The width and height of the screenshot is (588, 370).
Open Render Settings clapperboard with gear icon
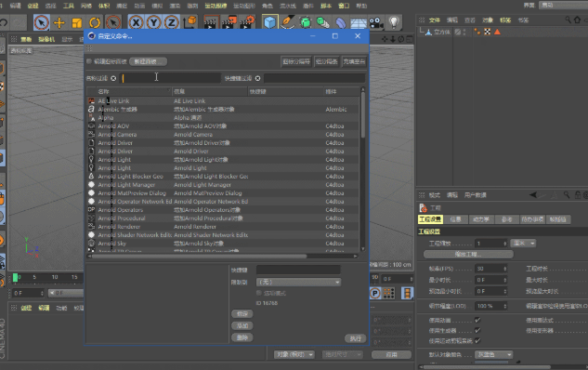click(x=247, y=22)
